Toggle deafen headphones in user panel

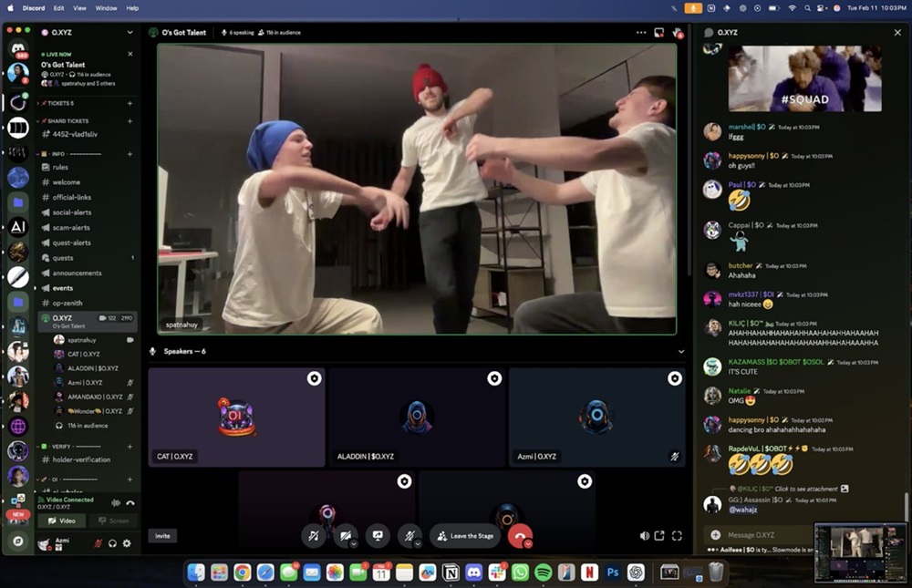pyautogui.click(x=112, y=544)
